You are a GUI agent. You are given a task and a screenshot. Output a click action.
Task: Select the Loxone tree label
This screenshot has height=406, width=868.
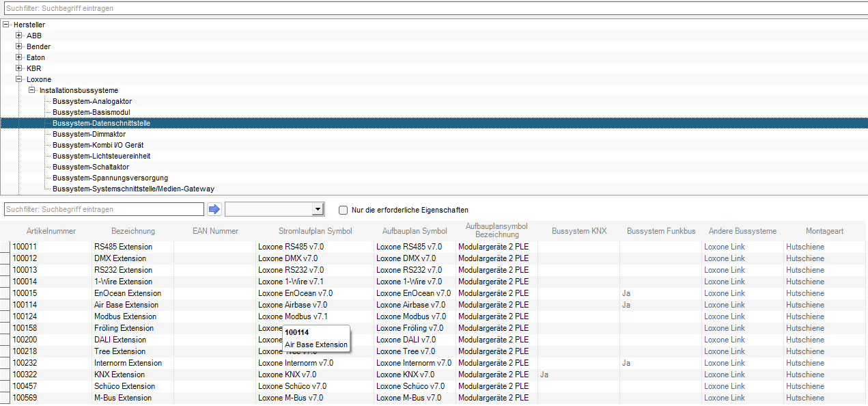point(39,79)
